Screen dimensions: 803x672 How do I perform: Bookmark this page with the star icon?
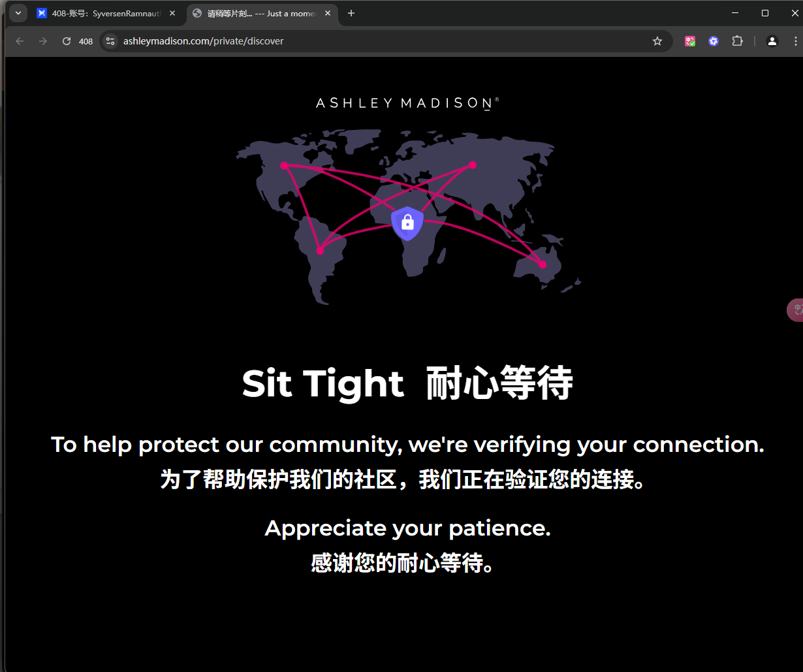coord(657,41)
